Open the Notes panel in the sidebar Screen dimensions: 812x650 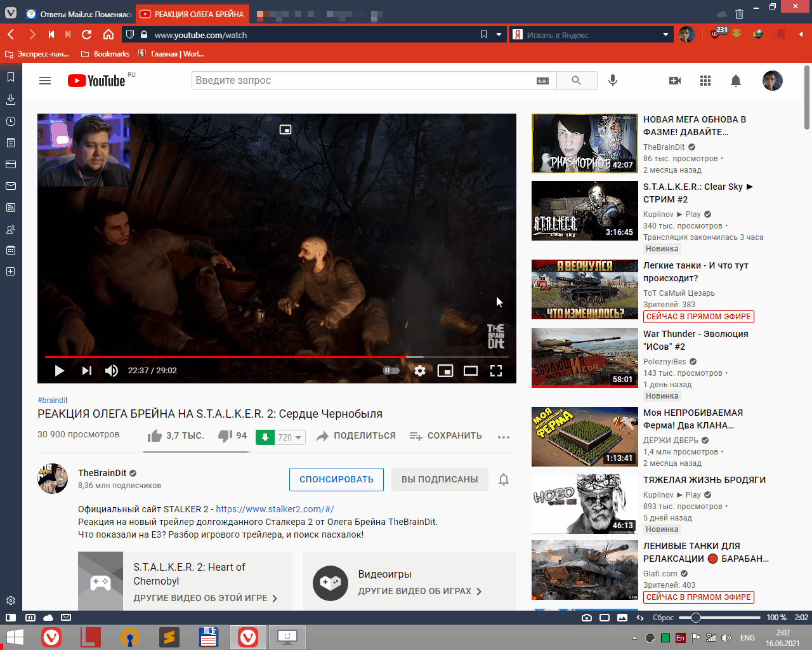pyautogui.click(x=11, y=143)
